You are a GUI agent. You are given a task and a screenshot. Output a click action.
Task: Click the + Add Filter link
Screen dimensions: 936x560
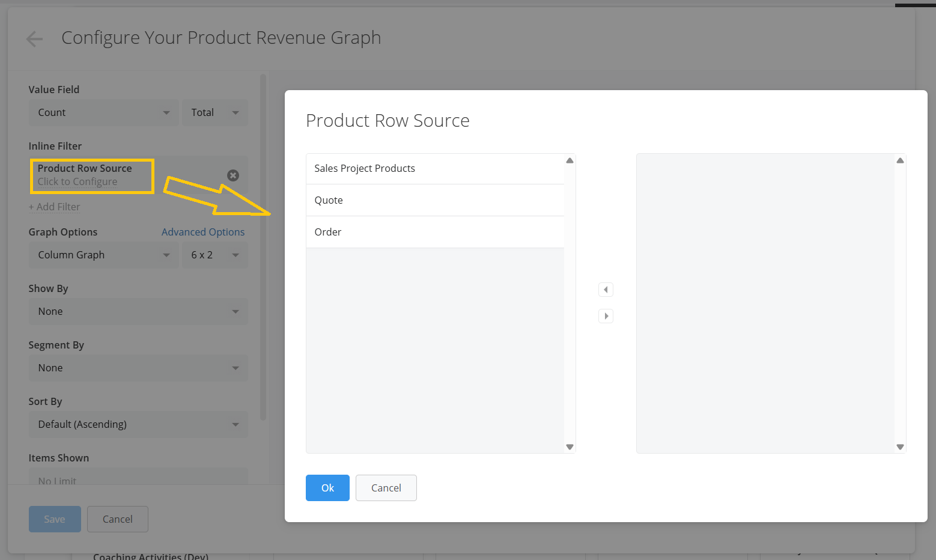[54, 207]
